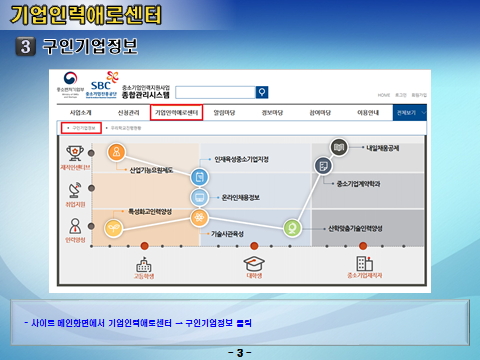Click the blue monitor circle icon
Image resolution: width=480 pixels, height=360 pixels.
199,197
